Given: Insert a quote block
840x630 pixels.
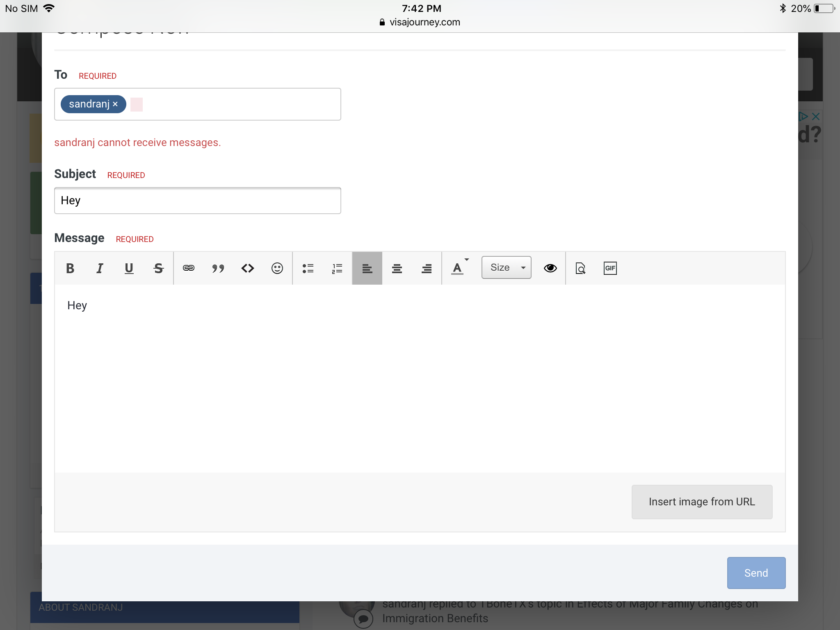Looking at the screenshot, I should [218, 268].
